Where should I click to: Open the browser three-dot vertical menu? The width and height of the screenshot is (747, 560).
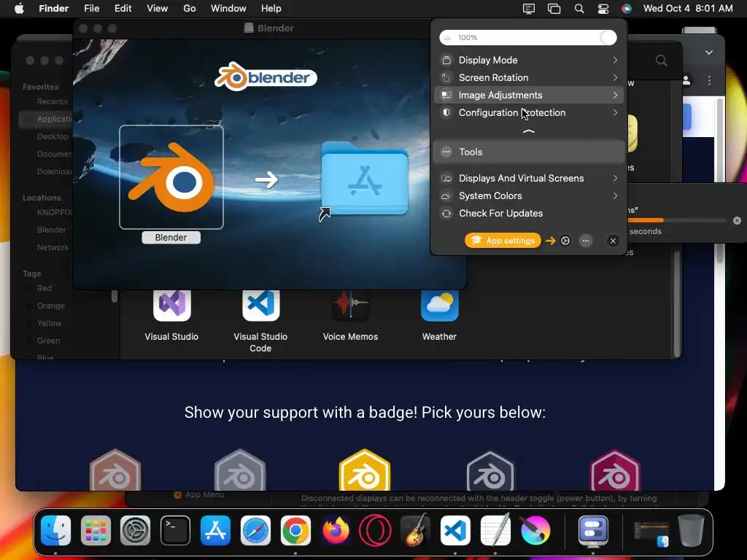[709, 80]
